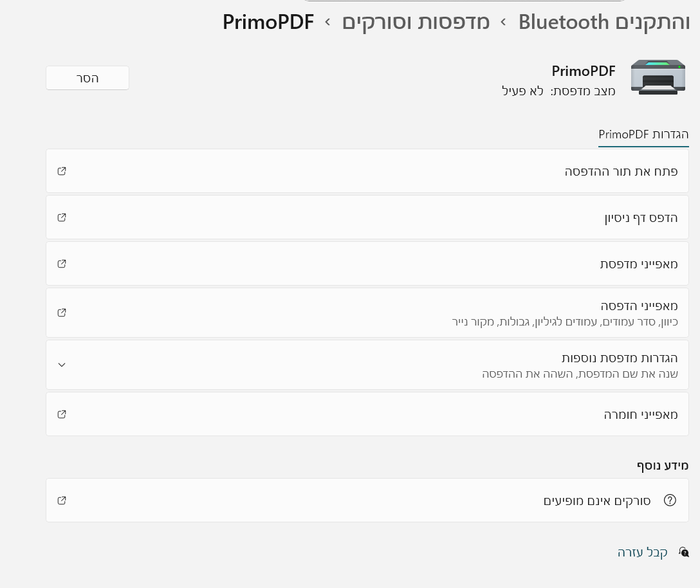Click external link icon for test page

pos(62,217)
